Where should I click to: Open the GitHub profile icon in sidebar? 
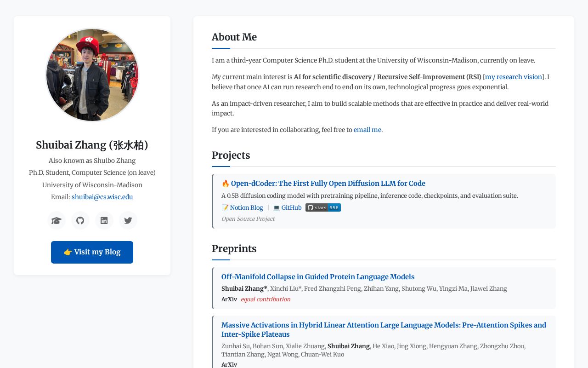(x=80, y=220)
